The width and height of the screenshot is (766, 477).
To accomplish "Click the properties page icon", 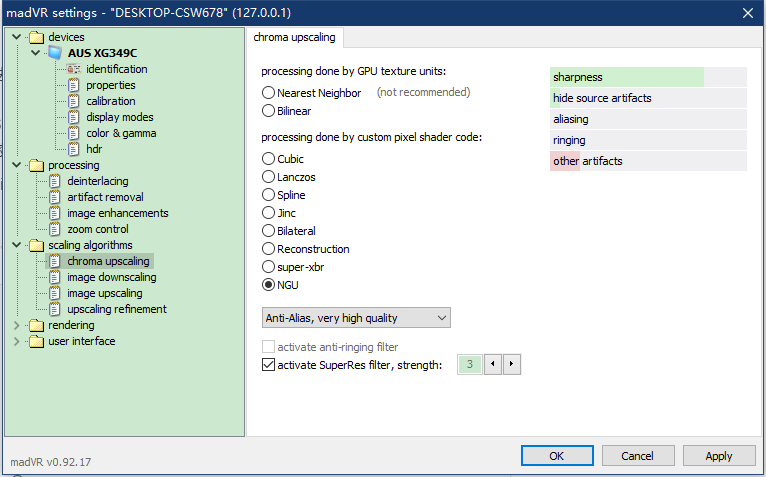I will (73, 85).
